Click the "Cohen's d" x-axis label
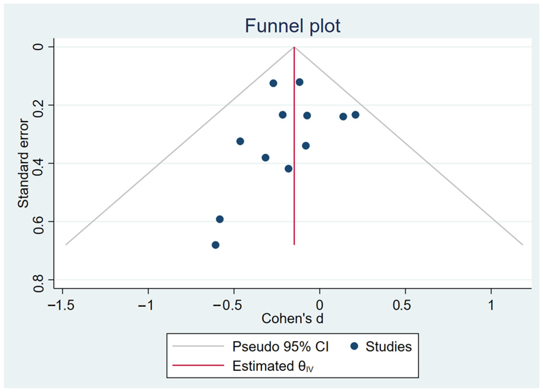The height and width of the screenshot is (392, 543). pyautogui.click(x=292, y=318)
